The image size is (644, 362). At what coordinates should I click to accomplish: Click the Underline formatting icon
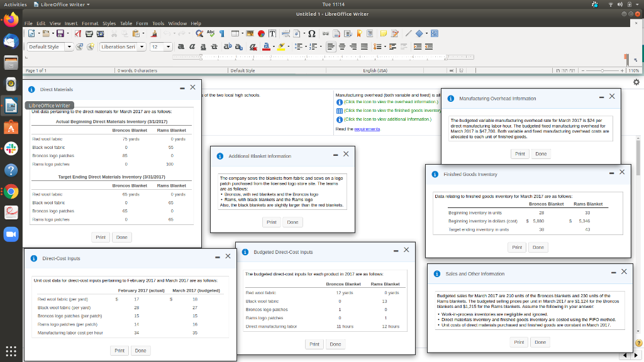203,47
